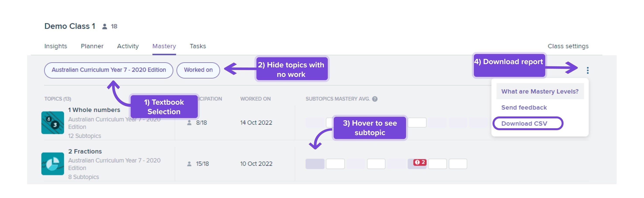Open the 2 Fractions topic title
The height and width of the screenshot is (198, 644).
pos(85,151)
